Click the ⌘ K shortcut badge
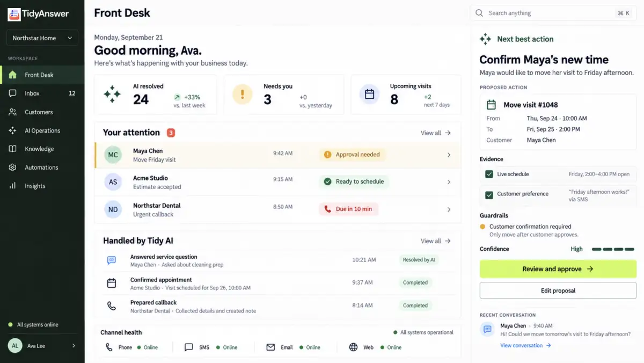 (x=624, y=13)
